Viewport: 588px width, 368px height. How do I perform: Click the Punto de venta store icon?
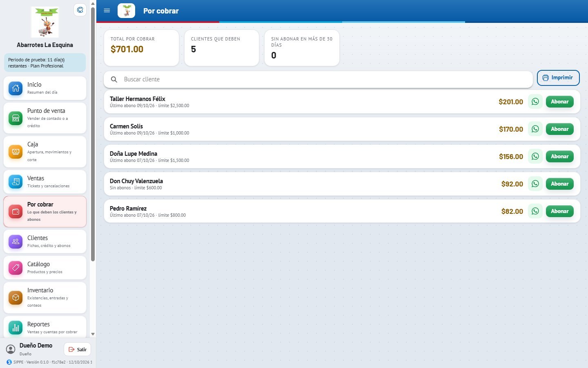16,118
